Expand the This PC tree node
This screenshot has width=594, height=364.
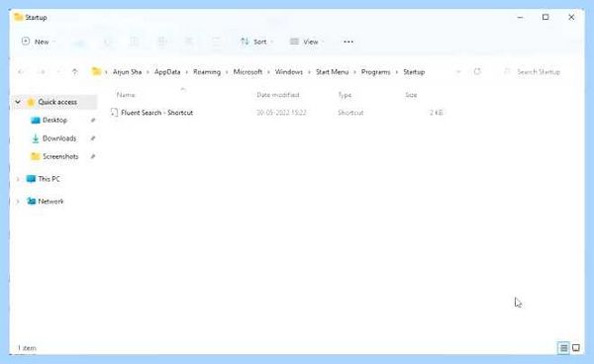coord(18,179)
